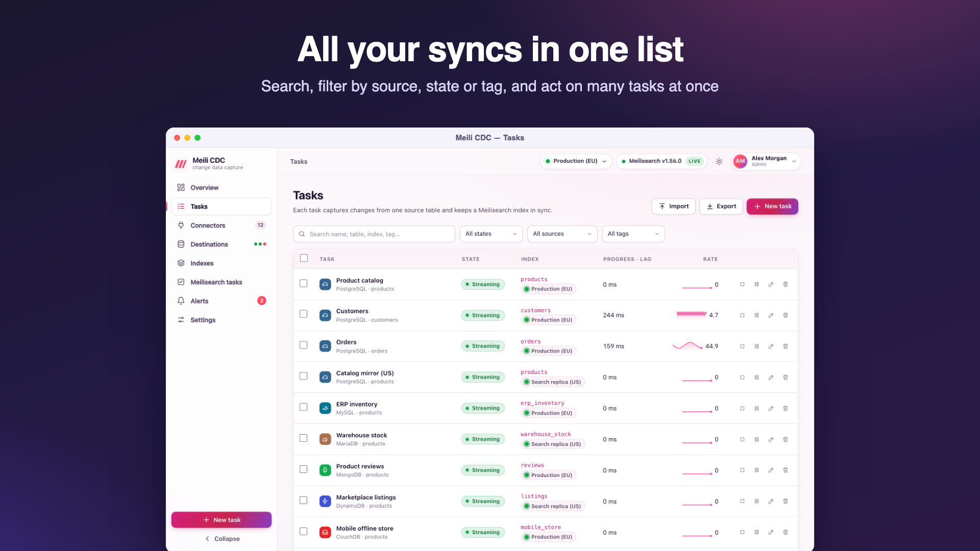
Task: Select the Product catalog row checkbox
Action: [304, 283]
